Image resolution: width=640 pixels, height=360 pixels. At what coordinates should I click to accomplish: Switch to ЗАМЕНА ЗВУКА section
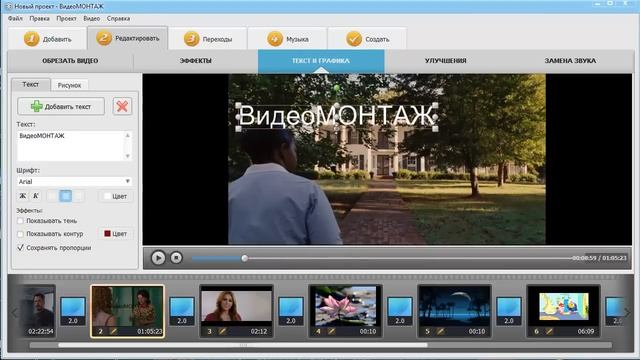pyautogui.click(x=570, y=61)
